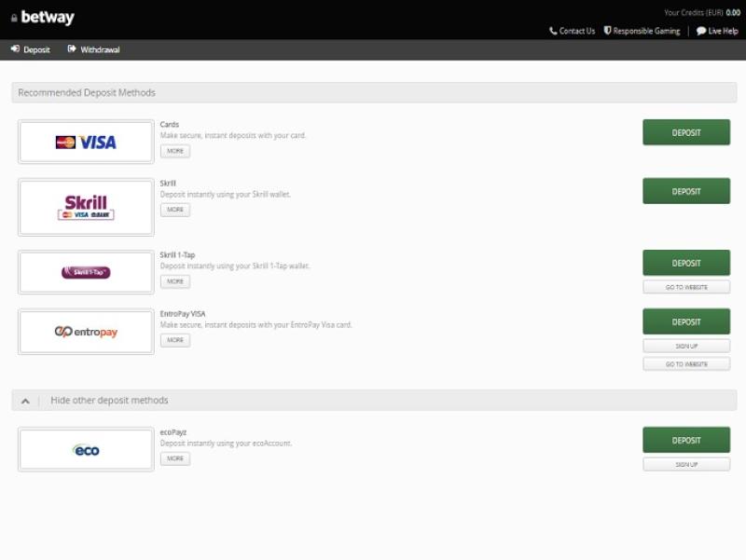Select the eco payment logo
Viewport: 746px width, 560px height.
click(x=86, y=450)
